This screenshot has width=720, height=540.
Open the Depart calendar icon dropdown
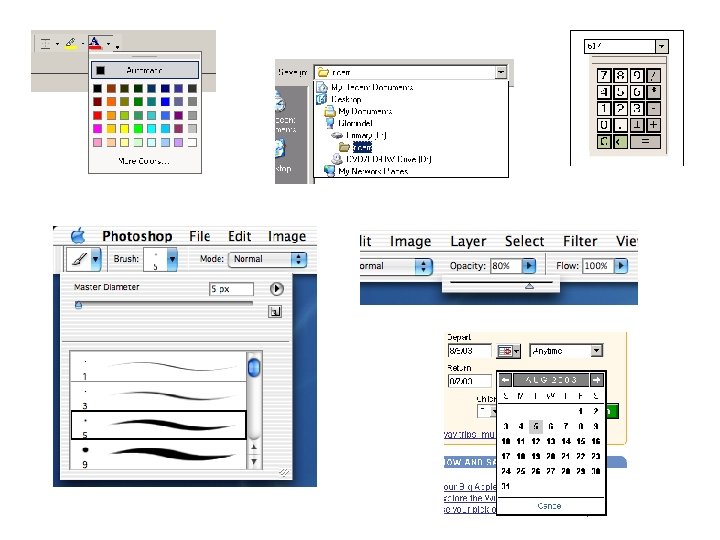coord(508,351)
